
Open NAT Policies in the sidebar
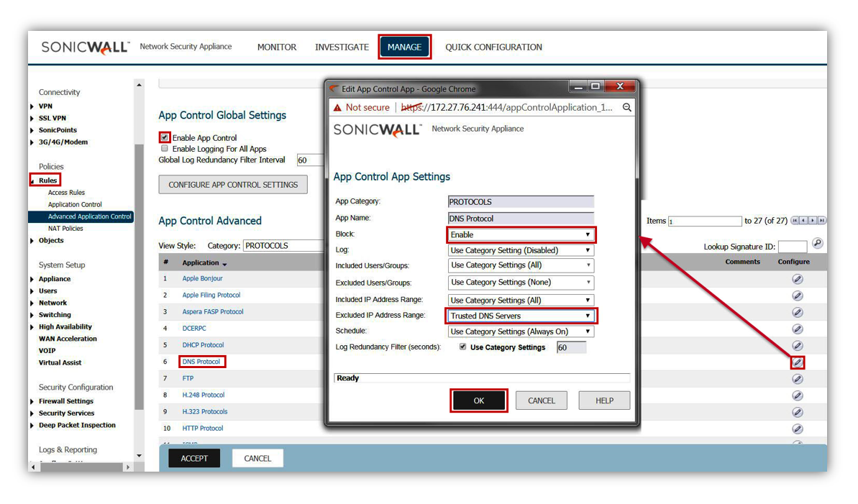click(x=65, y=229)
